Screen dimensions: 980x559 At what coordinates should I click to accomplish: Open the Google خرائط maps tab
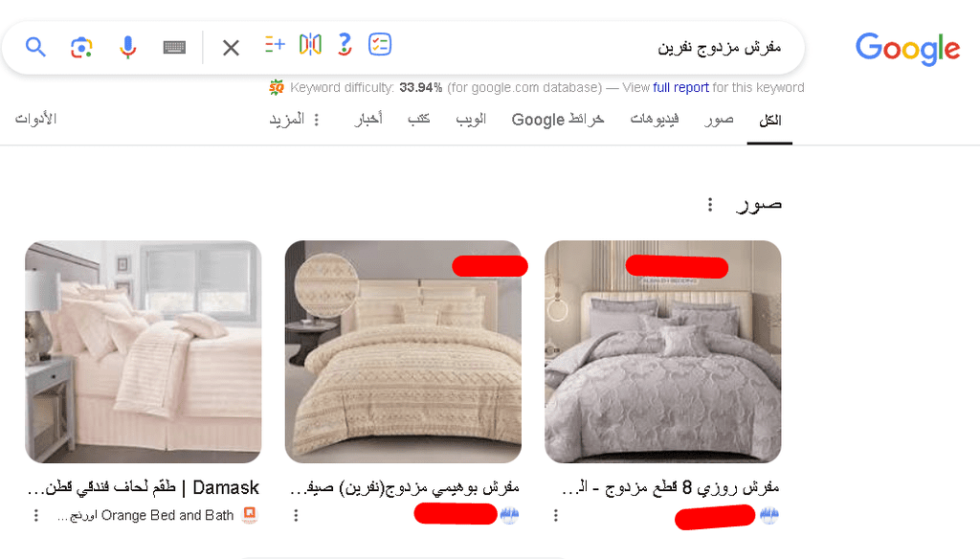558,119
